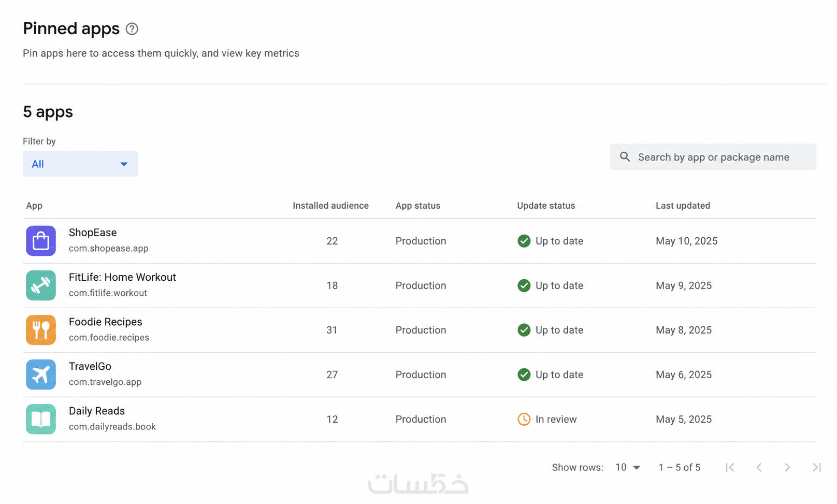
Task: Open FitLife: Home Workout app link
Action: click(122, 277)
